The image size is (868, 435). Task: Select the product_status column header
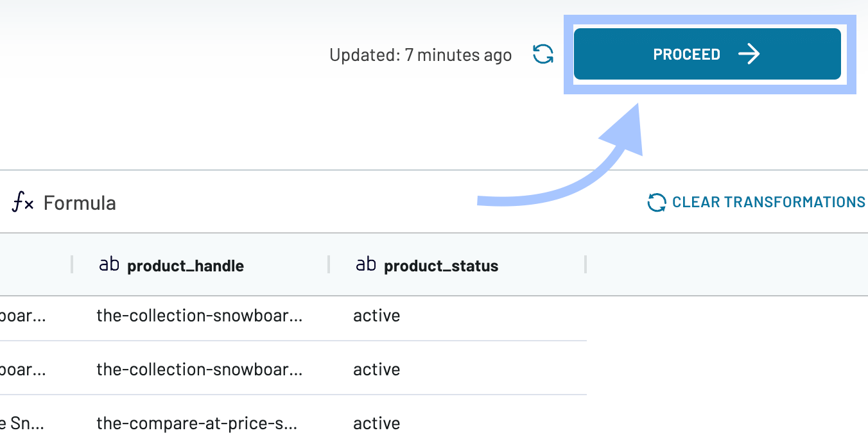440,266
